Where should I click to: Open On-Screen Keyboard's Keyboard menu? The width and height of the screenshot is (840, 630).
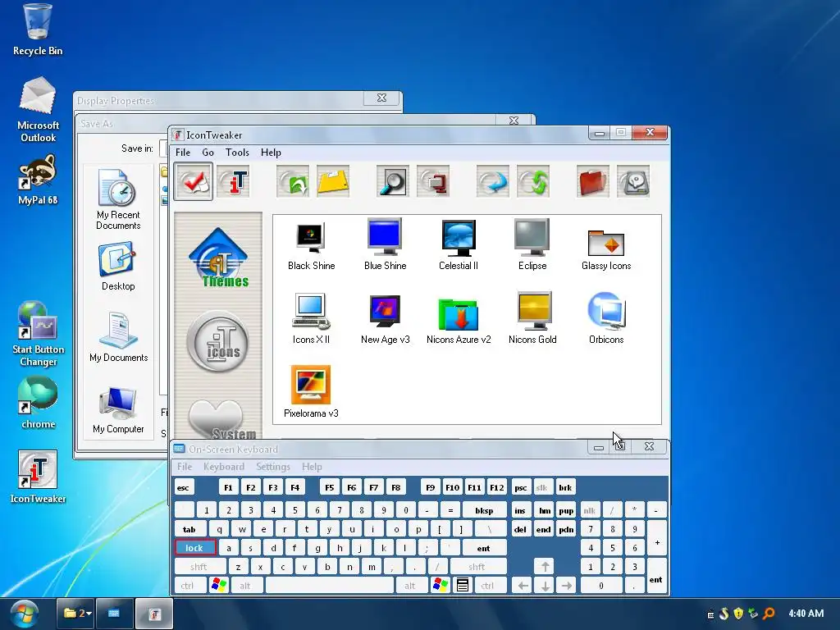click(x=223, y=467)
